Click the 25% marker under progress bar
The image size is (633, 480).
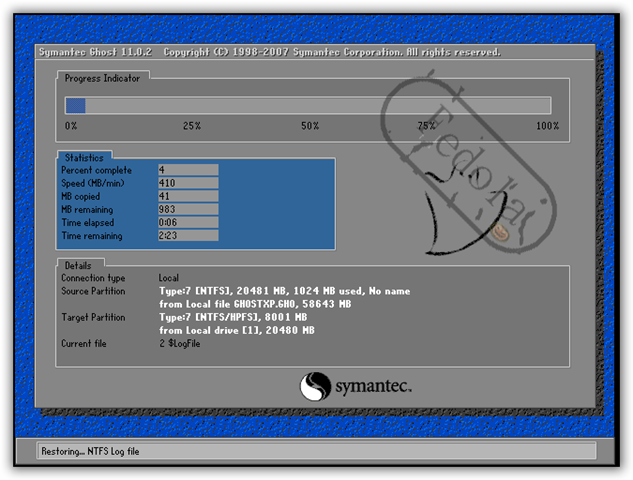[191, 126]
